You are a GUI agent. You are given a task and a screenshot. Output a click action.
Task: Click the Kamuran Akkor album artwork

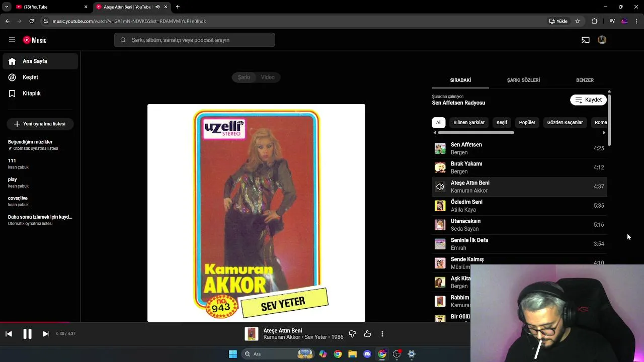pos(256,213)
